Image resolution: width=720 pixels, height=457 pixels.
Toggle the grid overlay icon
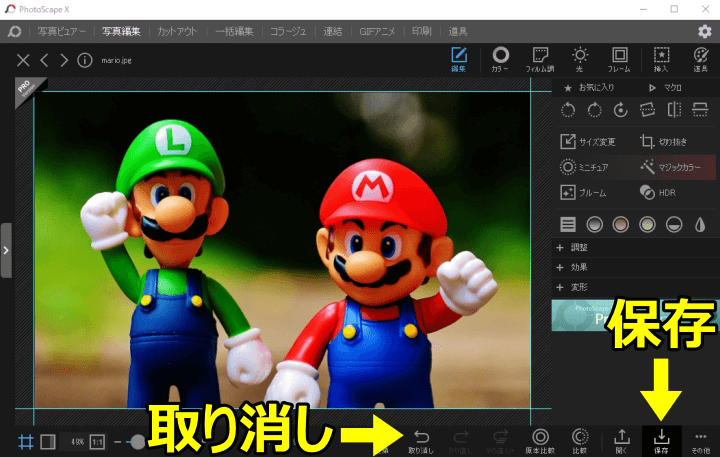(26, 442)
